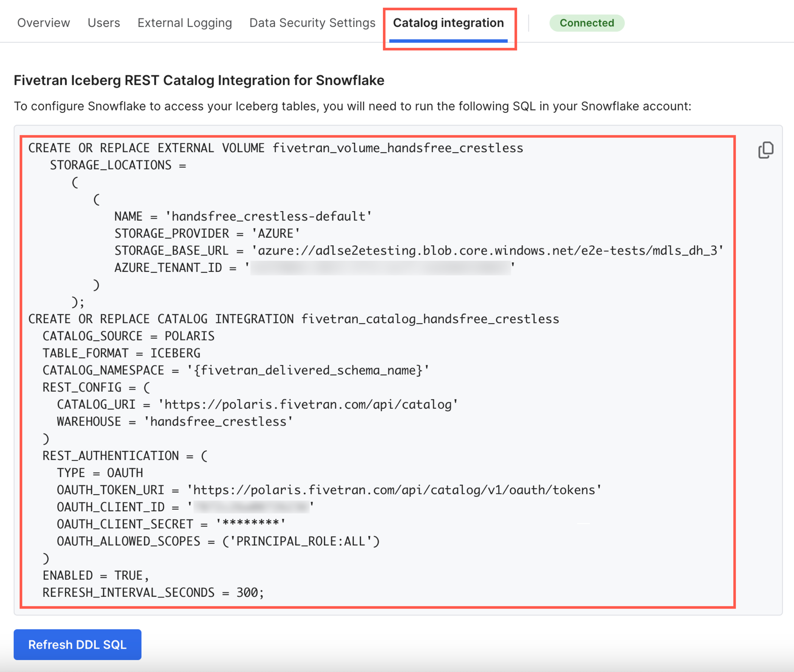Click the TYPE = OAUTH line
Image resolution: width=794 pixels, height=672 pixels.
pyautogui.click(x=100, y=473)
